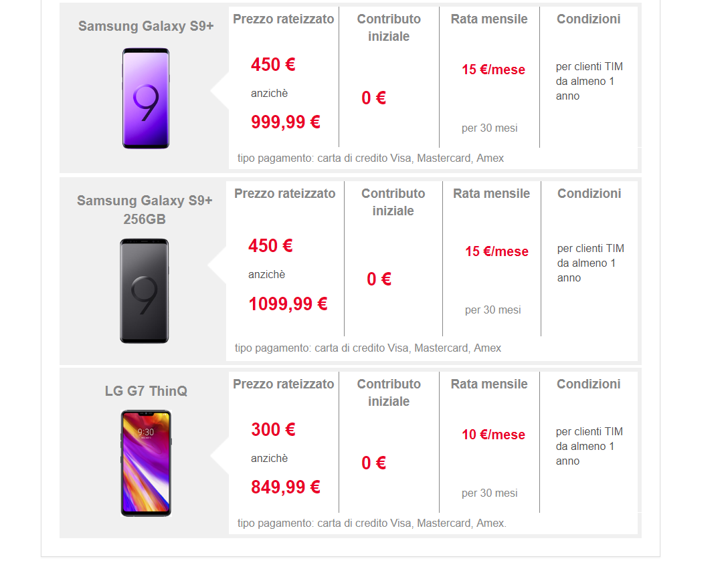Click LG G7 ThinQ 'Condizioni' header
The width and height of the screenshot is (728, 583).
[x=589, y=384]
